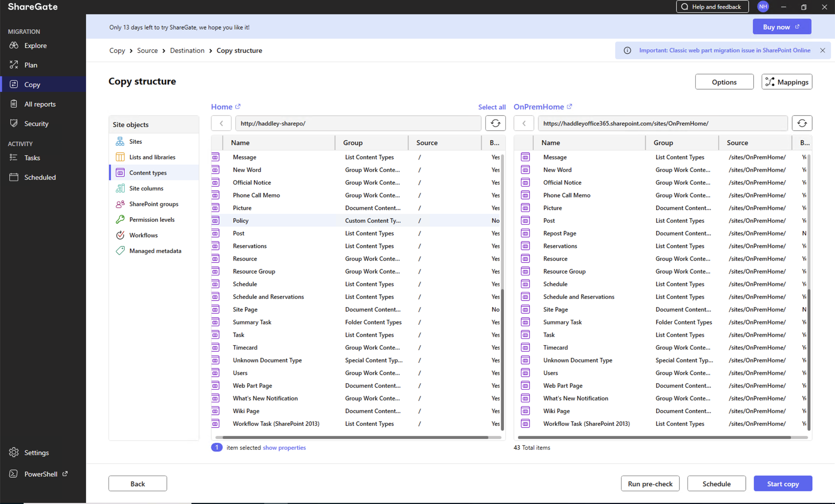
Task: Click the PowerShell terminal icon
Action: (x=14, y=474)
